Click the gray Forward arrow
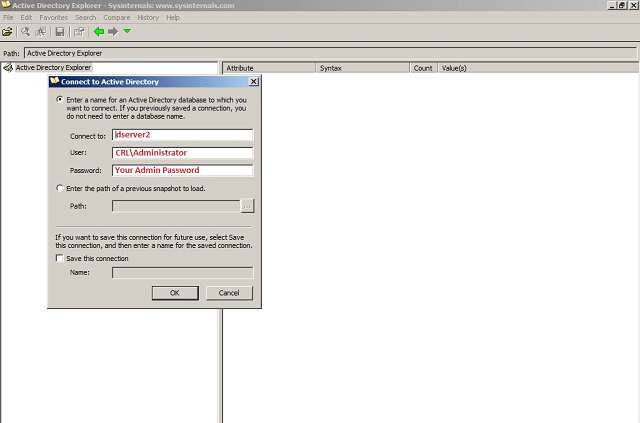 click(113, 31)
